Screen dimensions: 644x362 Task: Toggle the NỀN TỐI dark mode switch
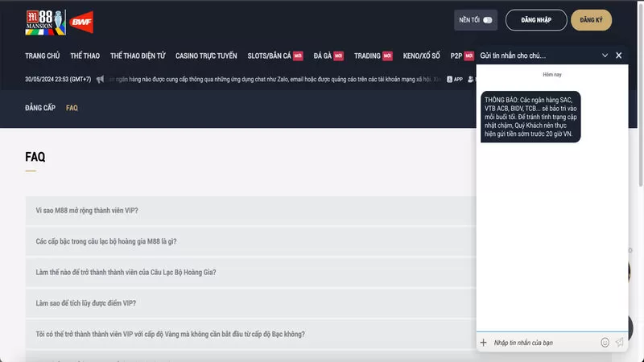[487, 20]
